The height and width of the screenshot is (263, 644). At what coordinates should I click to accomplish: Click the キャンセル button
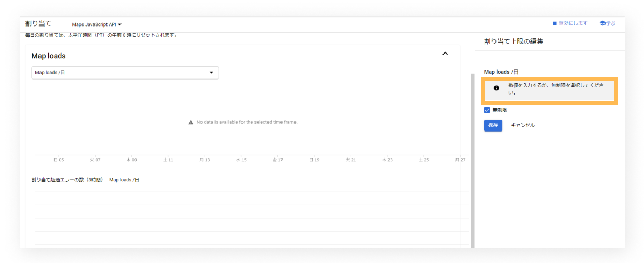(522, 125)
